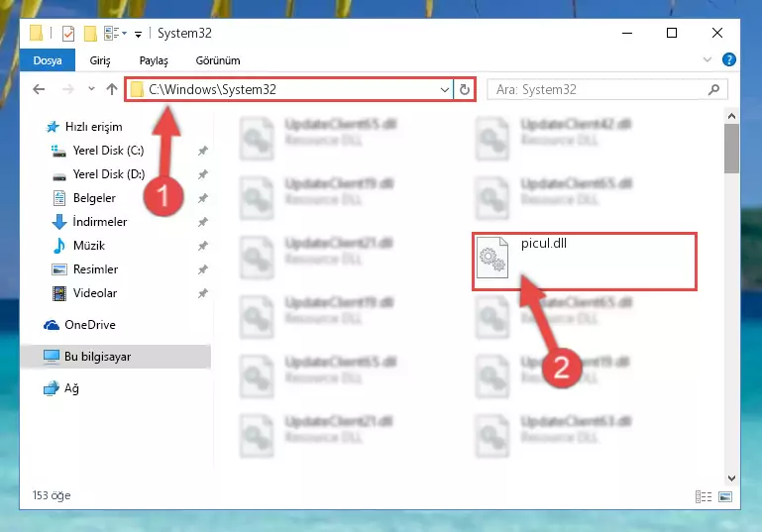Go up one folder level
Image resolution: width=762 pixels, height=532 pixels.
pos(112,89)
